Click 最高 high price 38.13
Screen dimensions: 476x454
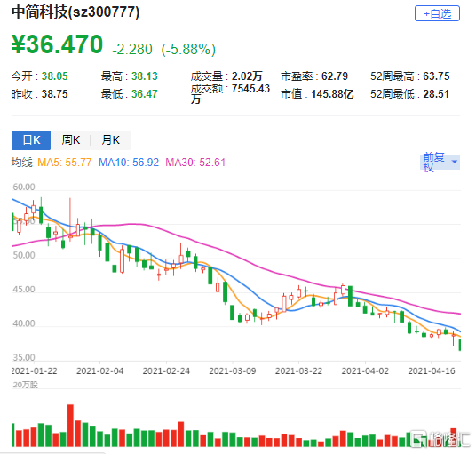click(145, 76)
